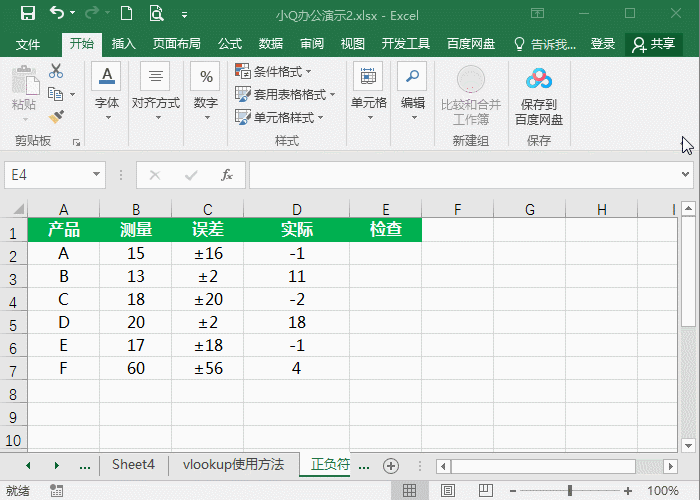Select the cell with value 60
The width and height of the screenshot is (700, 500).
click(136, 368)
